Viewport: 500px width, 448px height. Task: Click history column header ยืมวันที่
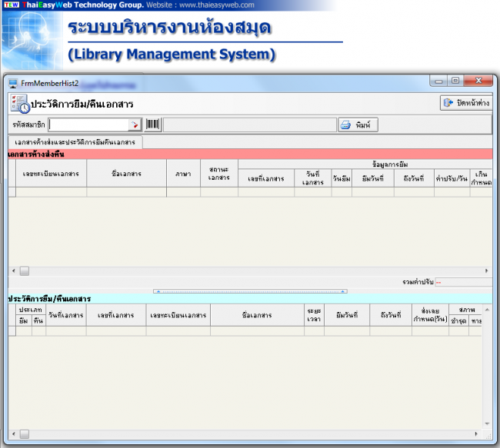point(347,315)
